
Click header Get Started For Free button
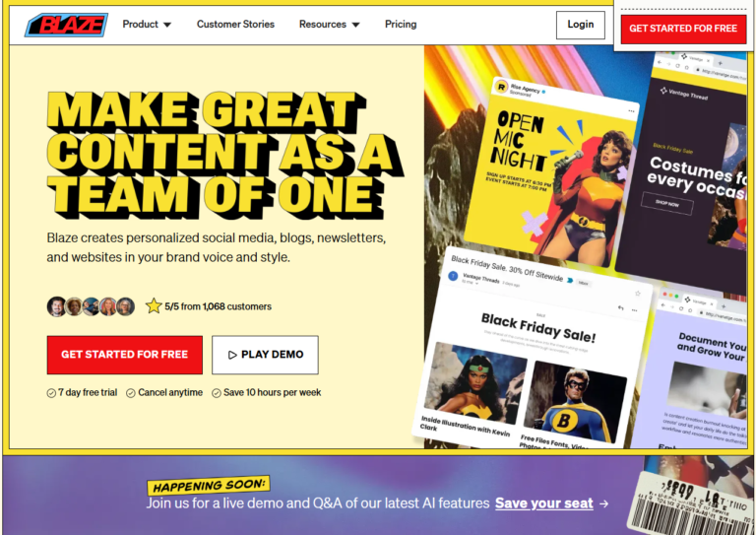[x=683, y=29]
